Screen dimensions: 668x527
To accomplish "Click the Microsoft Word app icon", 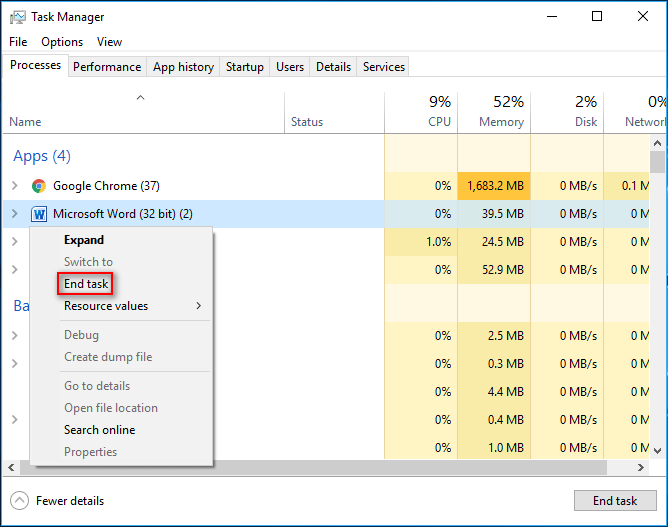I will tap(39, 214).
